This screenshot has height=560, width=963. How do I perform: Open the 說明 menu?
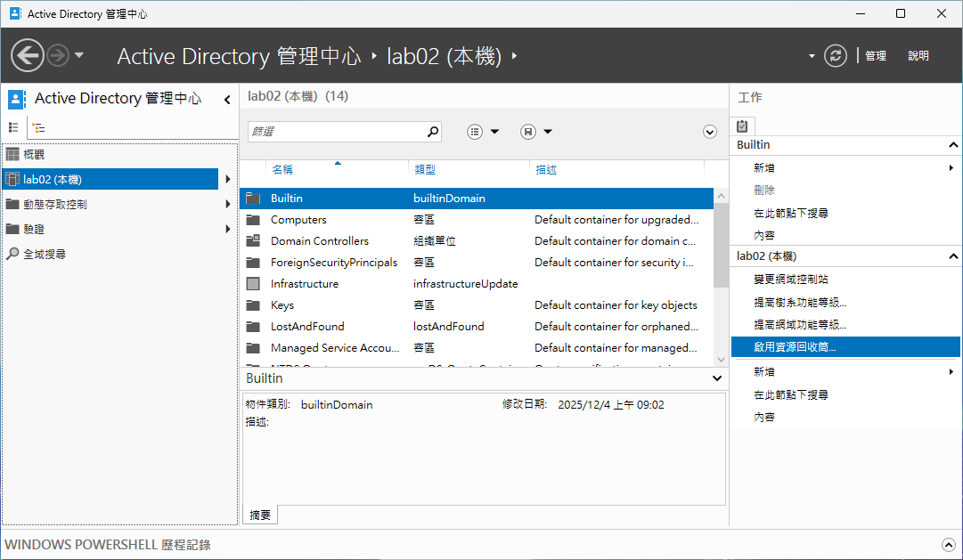(918, 56)
